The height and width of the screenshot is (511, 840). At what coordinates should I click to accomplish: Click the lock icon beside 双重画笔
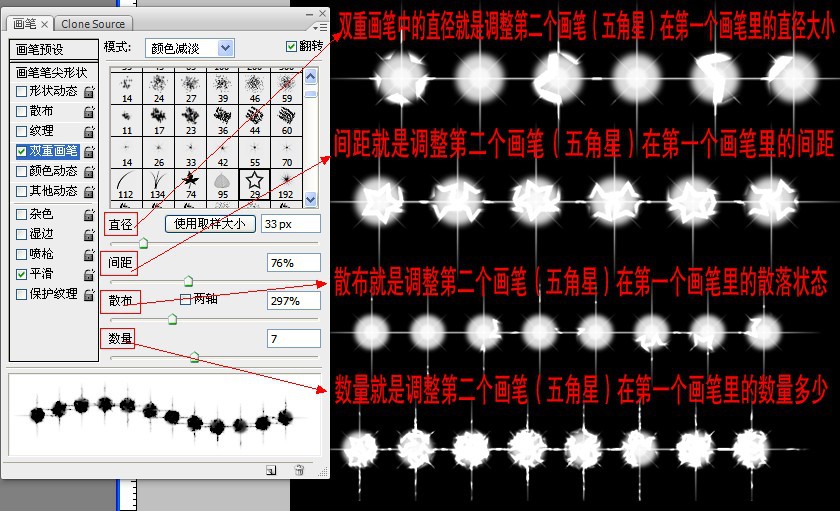click(x=88, y=152)
